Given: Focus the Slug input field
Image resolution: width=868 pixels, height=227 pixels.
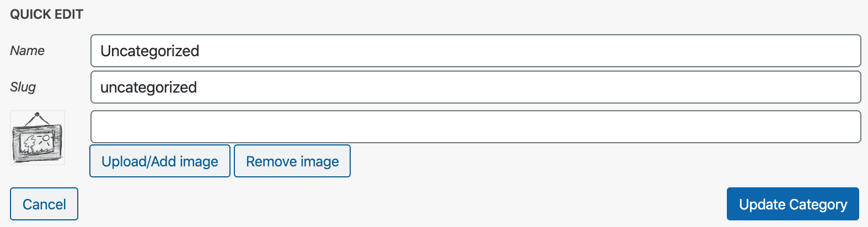Looking at the screenshot, I should pyautogui.click(x=475, y=87).
